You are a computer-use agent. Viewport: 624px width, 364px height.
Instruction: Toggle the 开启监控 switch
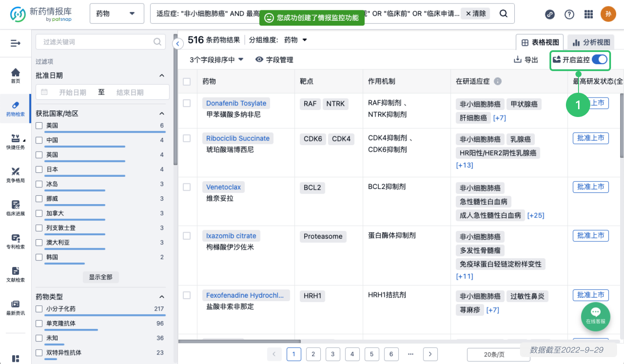[600, 60]
